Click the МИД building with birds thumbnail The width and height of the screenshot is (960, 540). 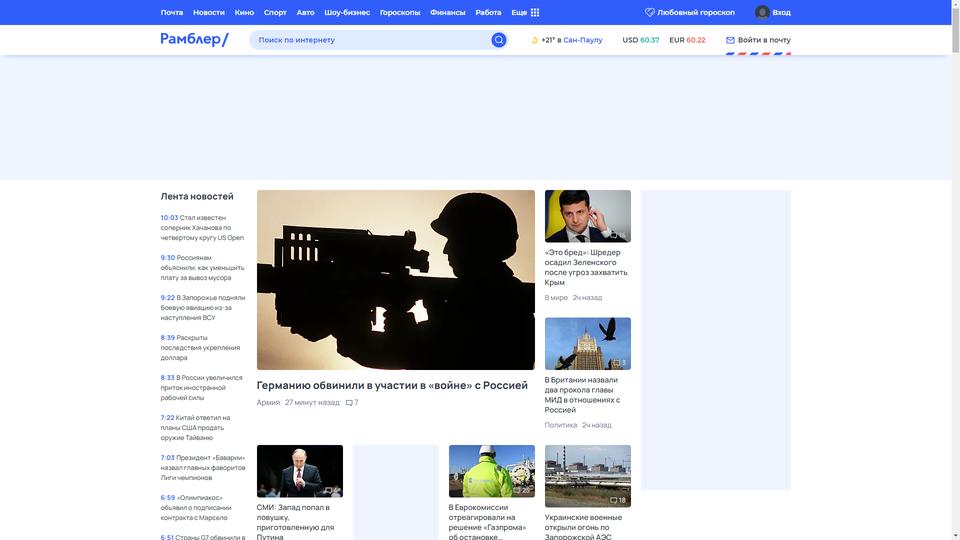coord(588,343)
